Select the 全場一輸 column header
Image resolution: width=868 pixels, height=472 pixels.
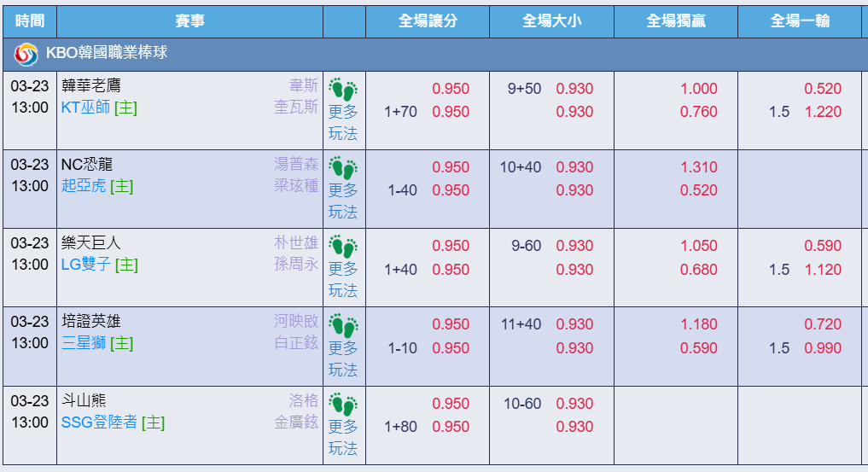(800, 21)
